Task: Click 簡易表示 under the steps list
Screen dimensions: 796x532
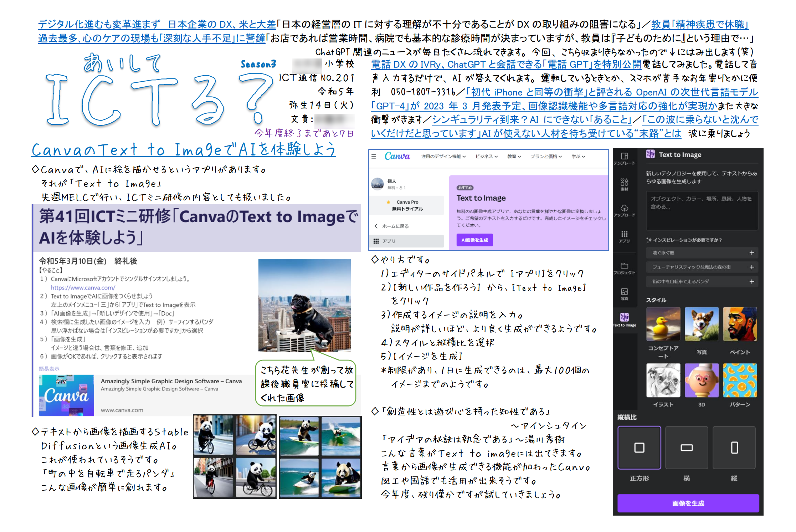Action: point(49,369)
